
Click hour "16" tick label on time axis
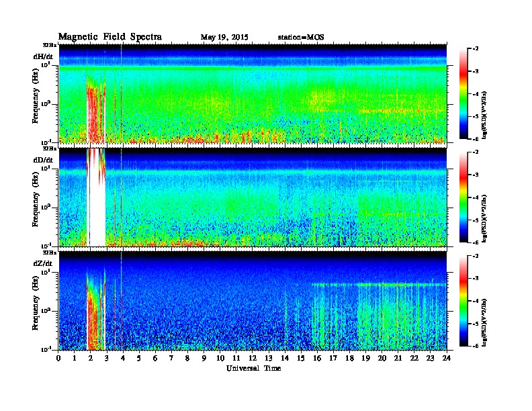[317, 358]
